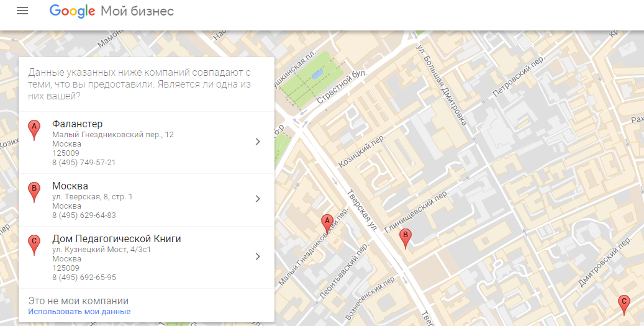This screenshot has width=644, height=326.
Task: Click the Малый Гнездниковский пер. map label
Action: click(313, 247)
